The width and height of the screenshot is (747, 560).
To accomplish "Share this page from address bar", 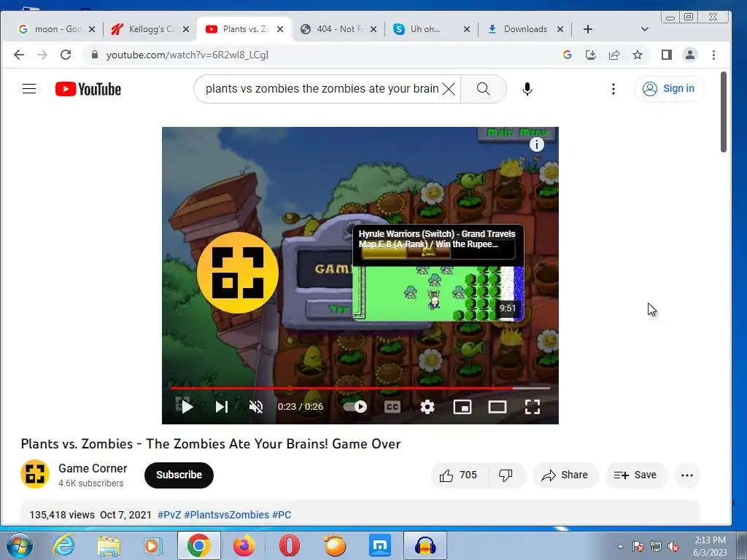I will (614, 55).
